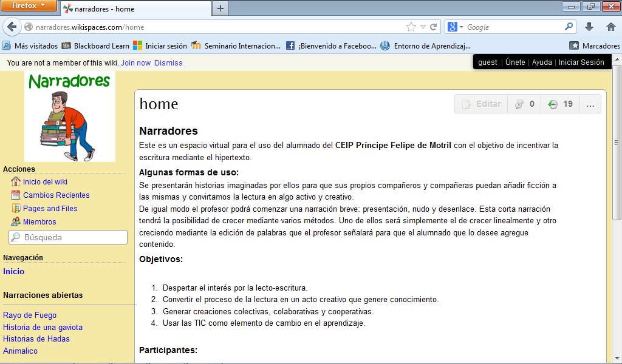
Task: Open the Bienvenido a Facebook bookmark
Action: tap(331, 45)
